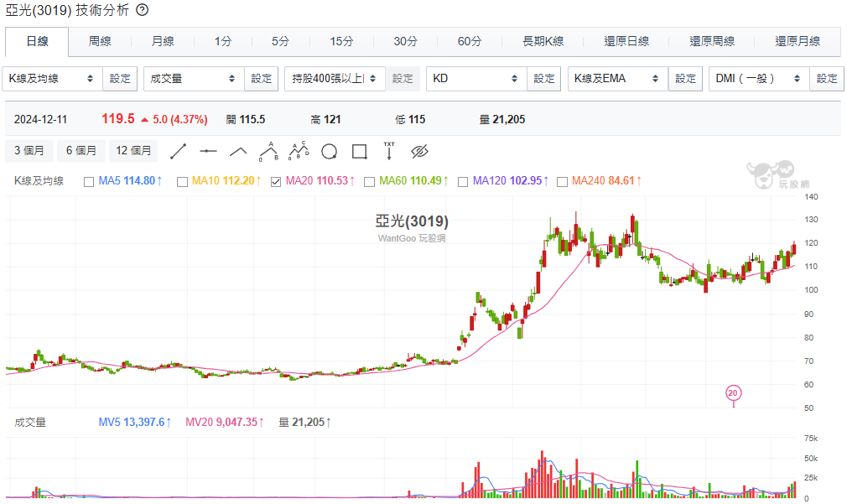
Task: Pick the ABCD wave pattern tool
Action: [299, 152]
